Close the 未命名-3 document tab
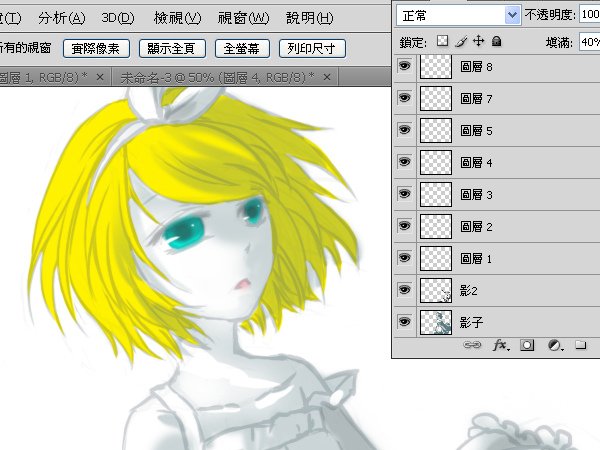The image size is (600, 450). pyautogui.click(x=327, y=77)
